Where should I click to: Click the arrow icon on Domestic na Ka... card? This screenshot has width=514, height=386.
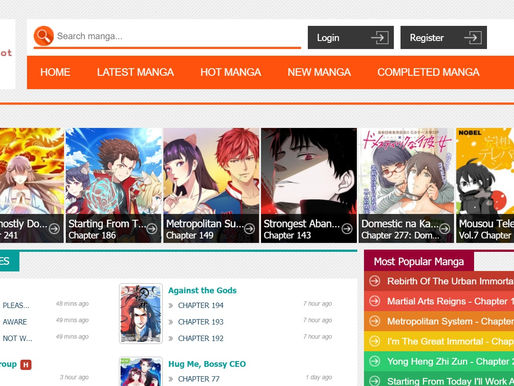tap(444, 229)
